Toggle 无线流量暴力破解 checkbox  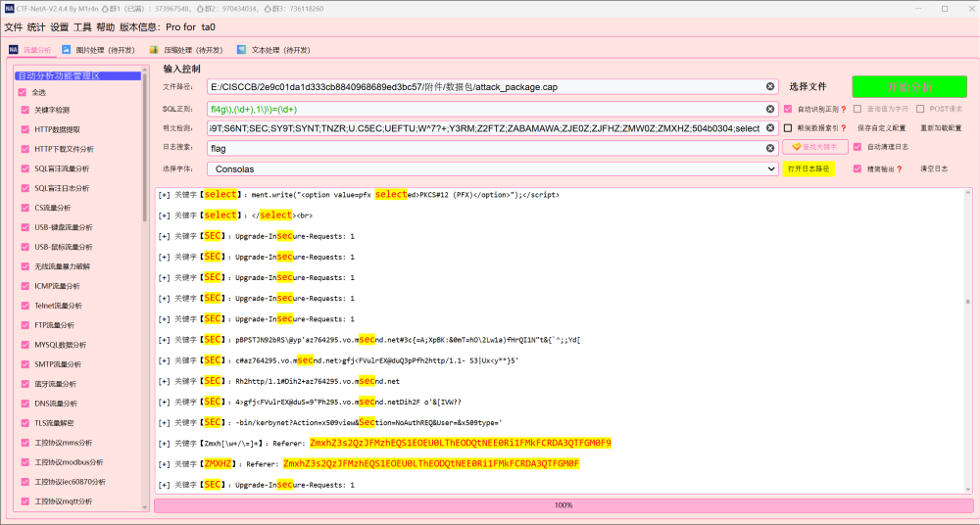[25, 266]
